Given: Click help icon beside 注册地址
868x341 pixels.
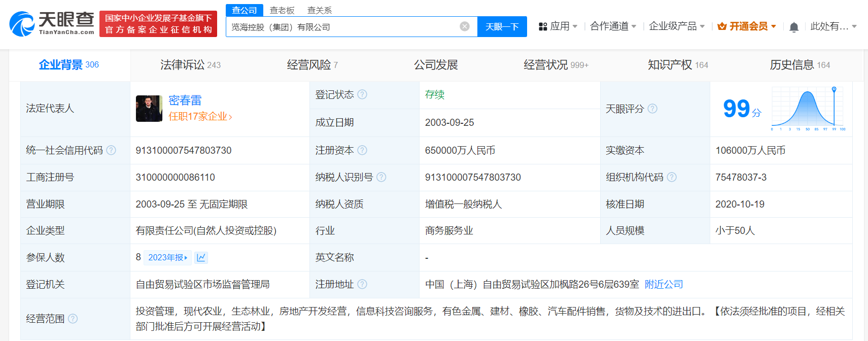Looking at the screenshot, I should (x=362, y=284).
